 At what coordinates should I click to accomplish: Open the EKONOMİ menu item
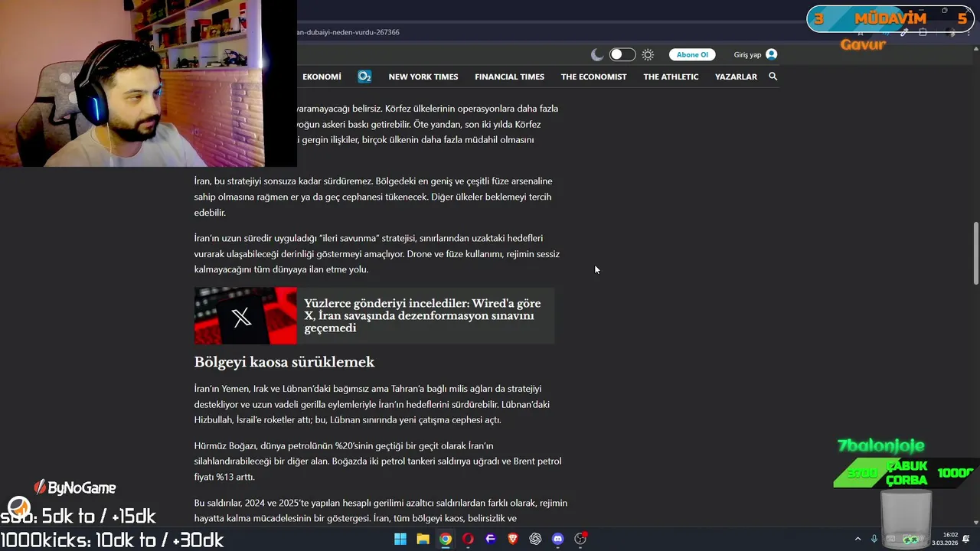pos(322,77)
